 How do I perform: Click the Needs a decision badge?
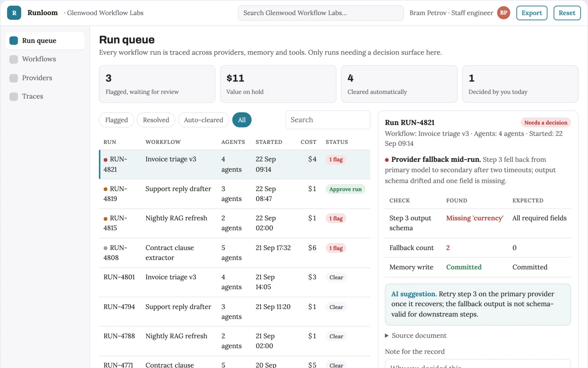[546, 123]
